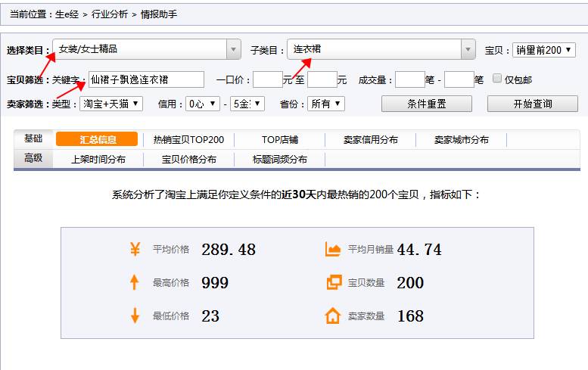Image resolution: width=588 pixels, height=370 pixels.
Task: Click the 卖家数量 label
Action: click(366, 316)
